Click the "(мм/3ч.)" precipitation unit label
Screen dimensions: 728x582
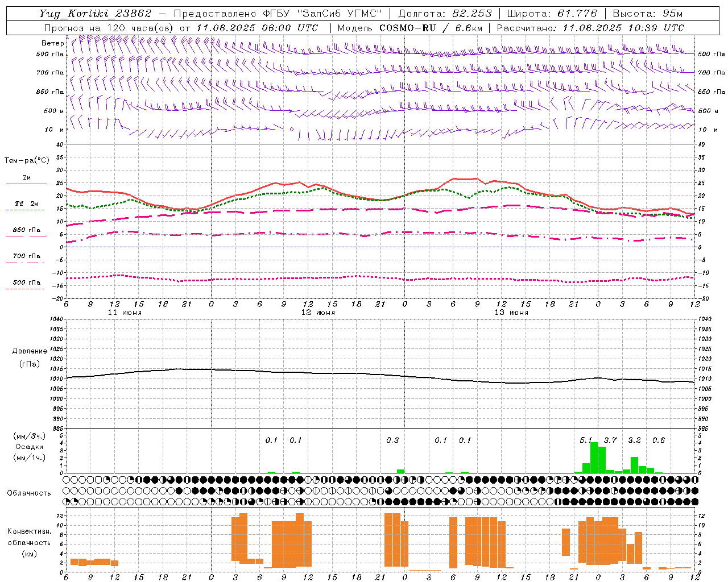pos(29,436)
